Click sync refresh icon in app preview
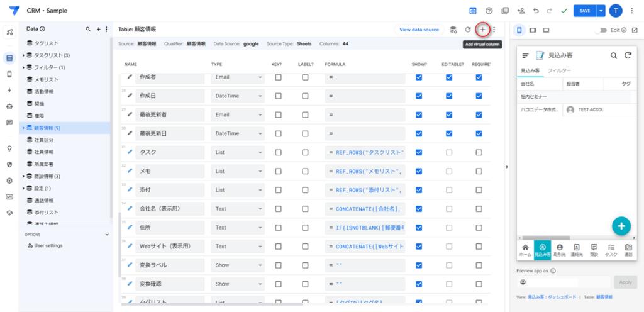 click(628, 55)
